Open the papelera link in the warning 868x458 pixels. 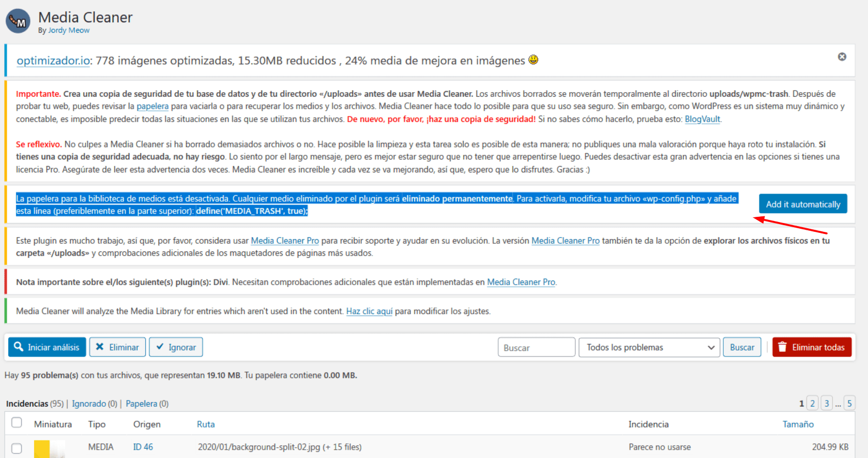(153, 106)
